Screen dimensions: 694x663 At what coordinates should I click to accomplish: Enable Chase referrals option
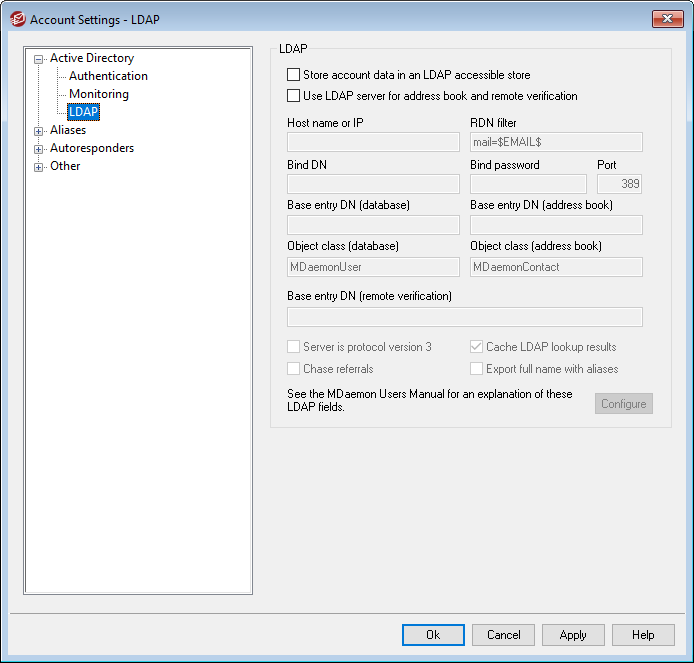point(294,369)
